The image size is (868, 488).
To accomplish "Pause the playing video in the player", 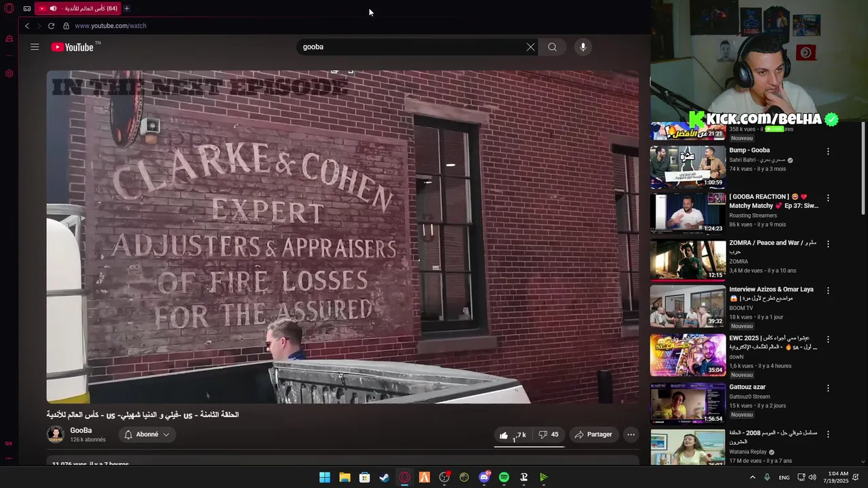I will pyautogui.click(x=342, y=237).
